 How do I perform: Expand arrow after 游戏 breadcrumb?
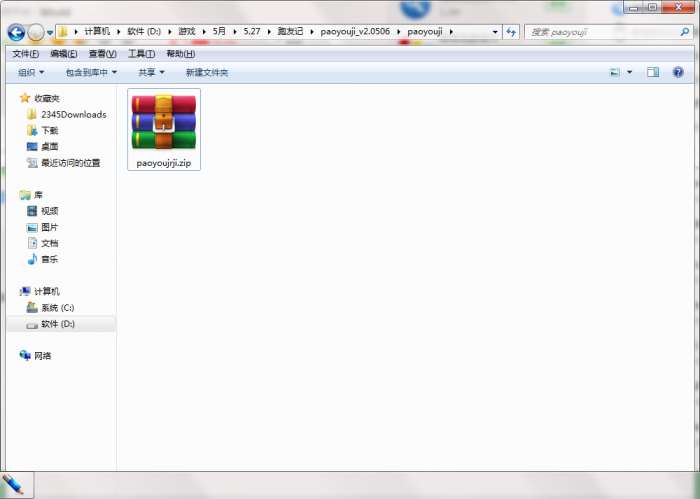pos(204,32)
